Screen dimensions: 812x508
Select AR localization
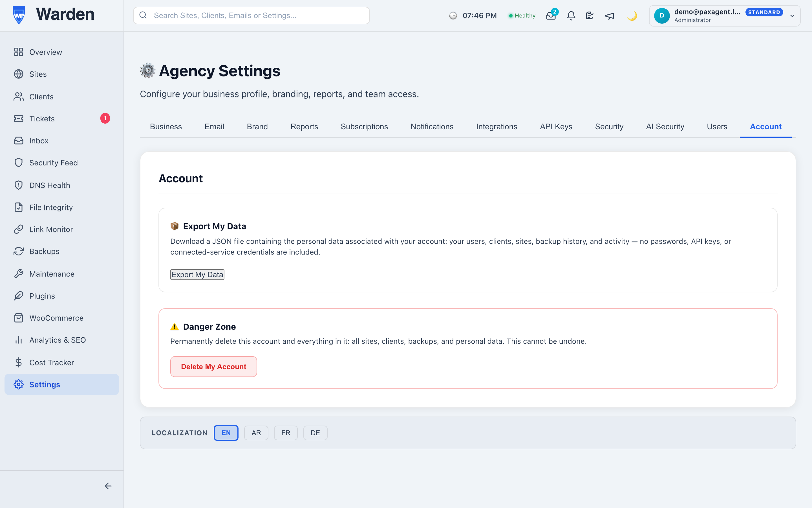tap(256, 433)
